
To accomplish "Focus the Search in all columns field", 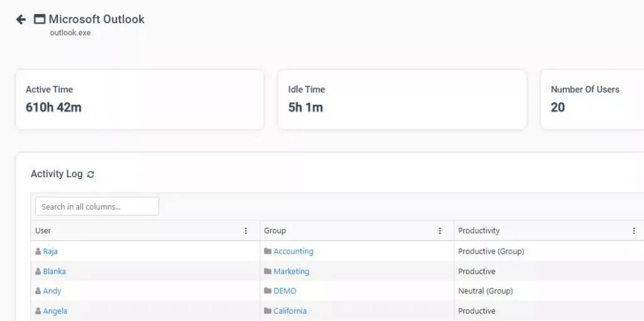I will [x=97, y=206].
